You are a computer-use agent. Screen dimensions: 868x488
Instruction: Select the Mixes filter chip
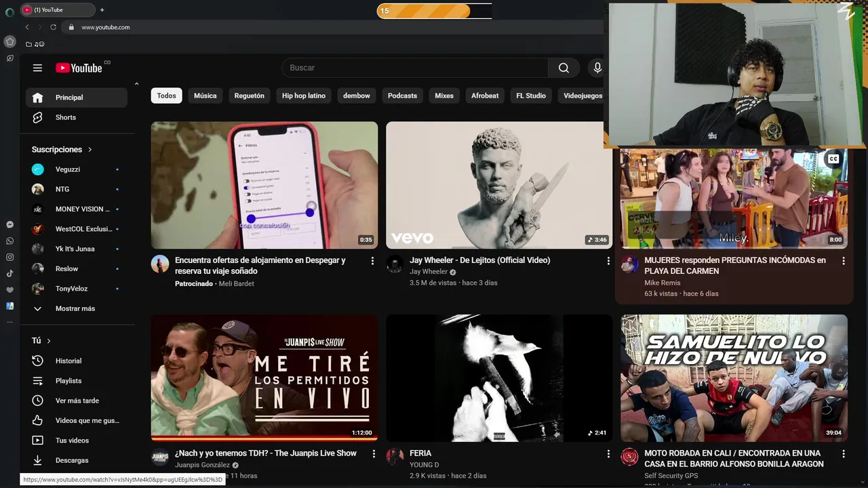pos(444,96)
